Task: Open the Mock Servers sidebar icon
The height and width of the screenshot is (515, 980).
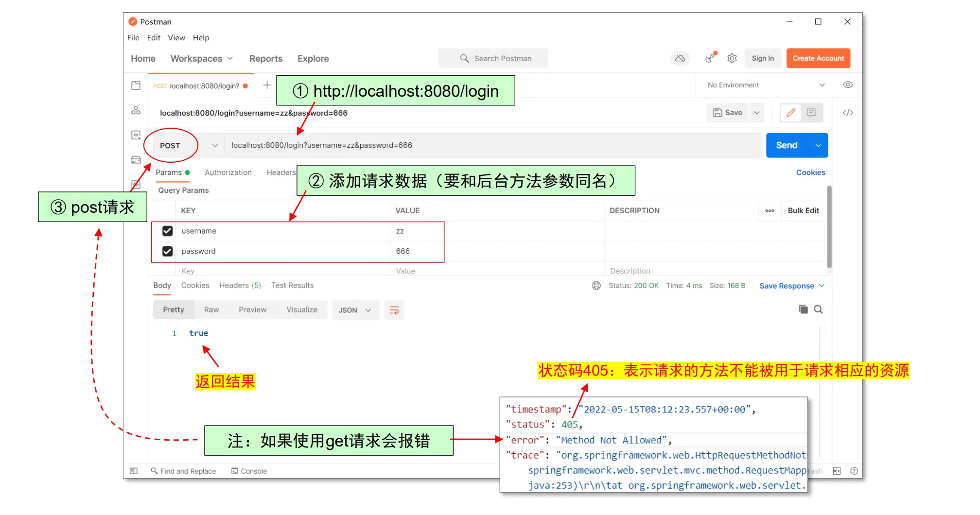Action: click(136, 160)
